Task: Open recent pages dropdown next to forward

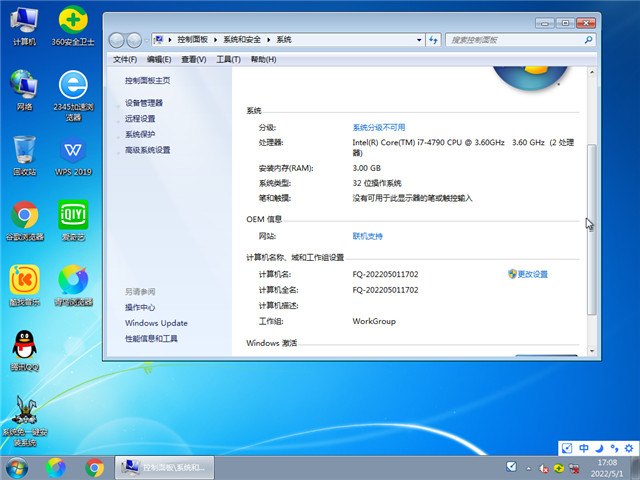Action: click(x=147, y=40)
